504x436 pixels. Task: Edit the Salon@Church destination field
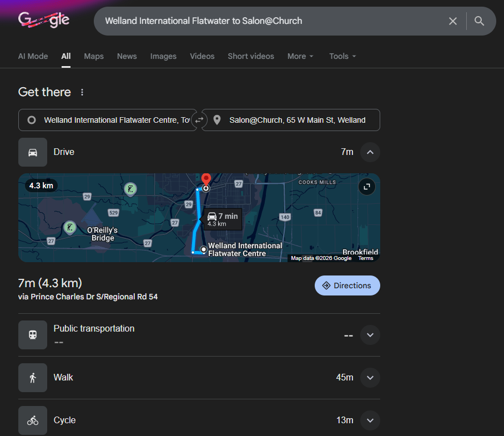pyautogui.click(x=291, y=120)
